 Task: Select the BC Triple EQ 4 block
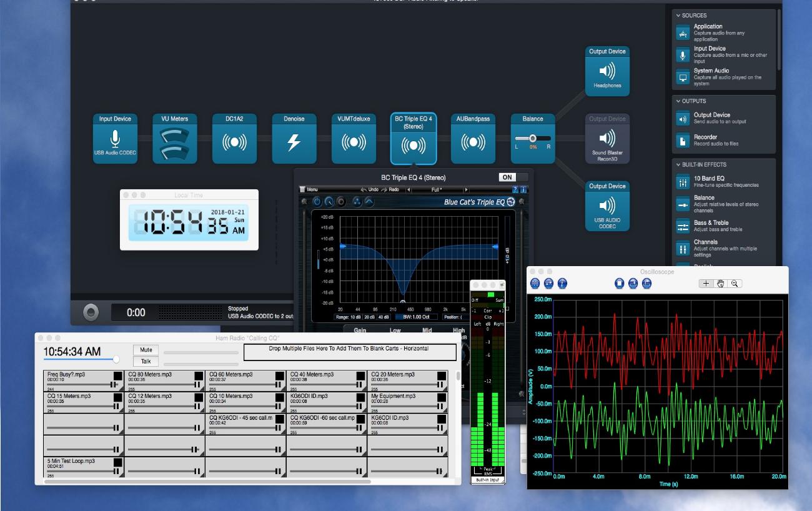coord(413,139)
